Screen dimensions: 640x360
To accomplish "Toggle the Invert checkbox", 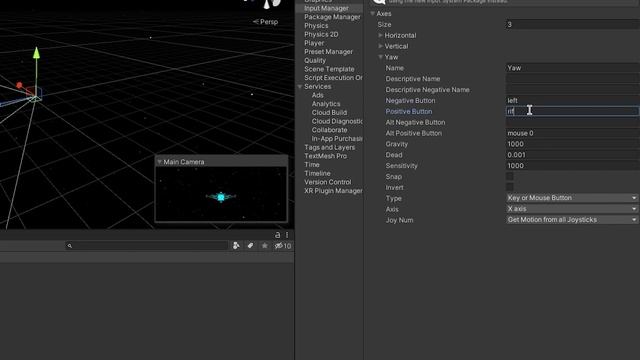I will click(510, 187).
